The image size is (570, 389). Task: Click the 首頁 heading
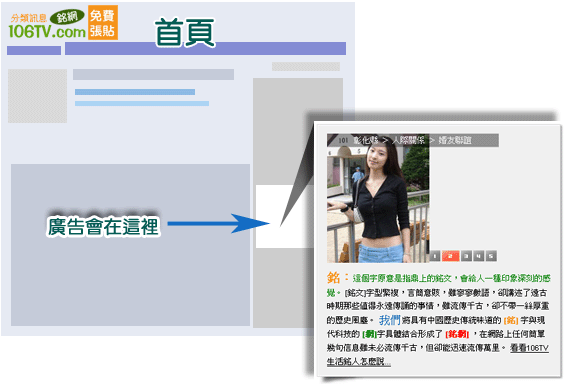185,33
